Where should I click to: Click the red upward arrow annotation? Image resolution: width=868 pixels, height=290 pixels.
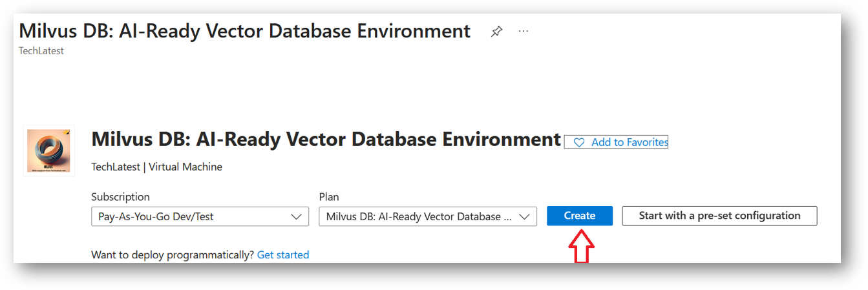[580, 245]
